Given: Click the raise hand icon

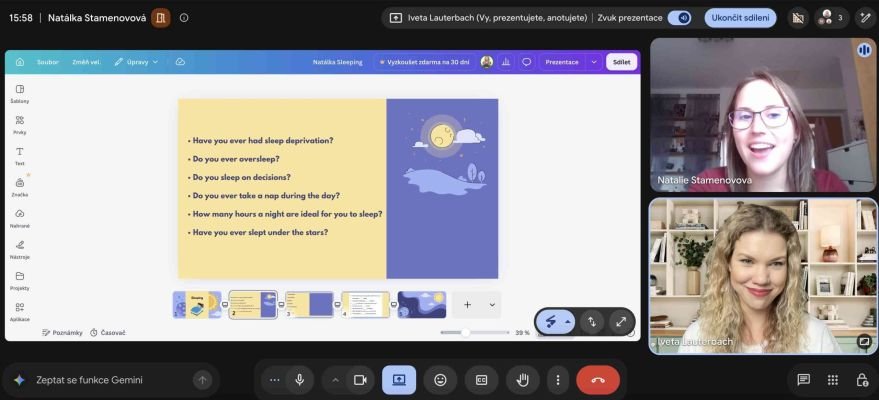Looking at the screenshot, I should (522, 380).
